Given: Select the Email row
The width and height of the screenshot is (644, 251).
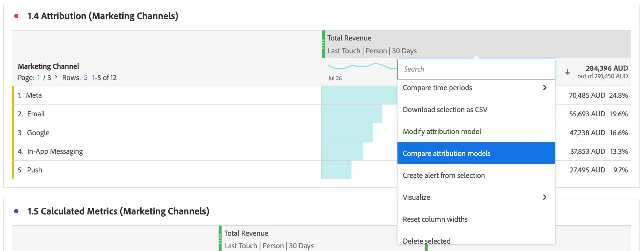Looking at the screenshot, I should pos(167,114).
